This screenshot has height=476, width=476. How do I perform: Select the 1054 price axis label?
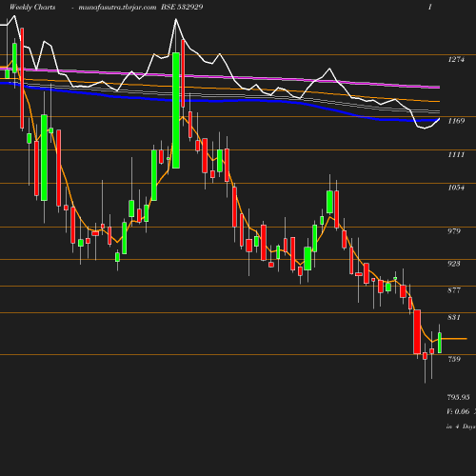[456, 188]
